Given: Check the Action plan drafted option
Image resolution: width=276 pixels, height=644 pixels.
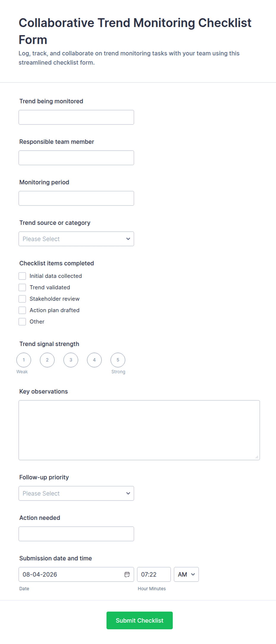Looking at the screenshot, I should coord(22,310).
